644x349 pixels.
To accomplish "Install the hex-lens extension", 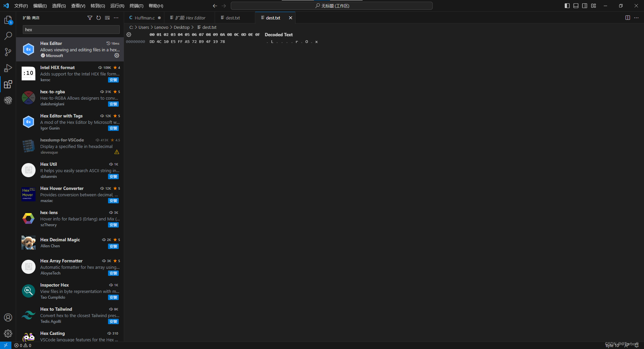I will click(x=113, y=225).
